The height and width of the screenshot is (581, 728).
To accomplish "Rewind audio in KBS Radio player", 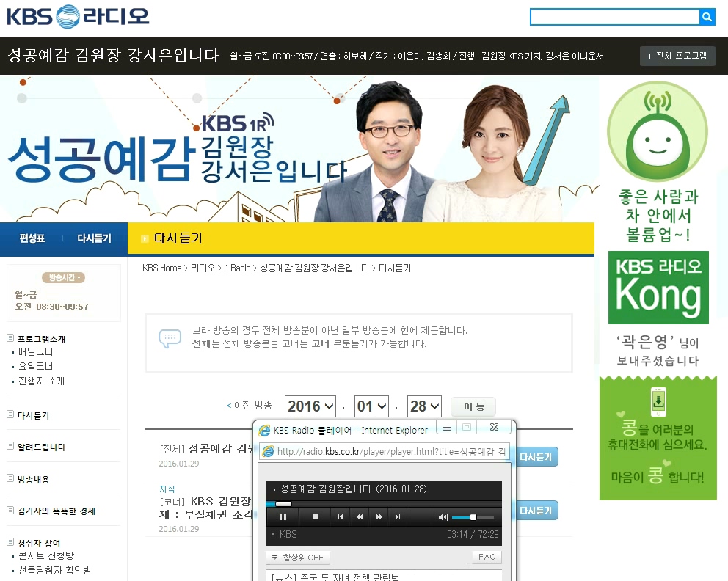I will [x=360, y=516].
